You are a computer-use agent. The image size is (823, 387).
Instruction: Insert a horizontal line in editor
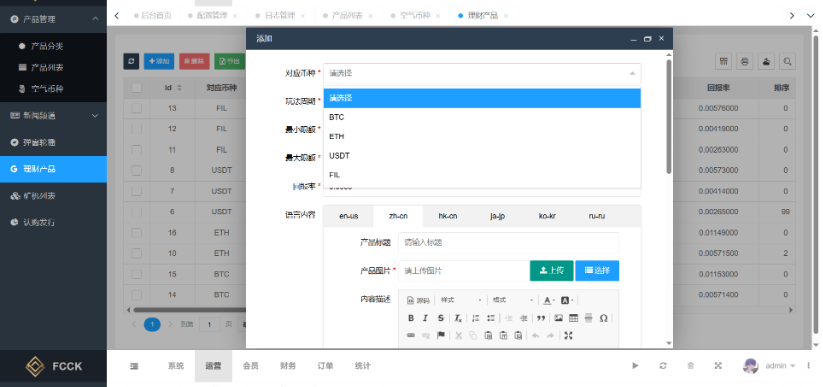588,318
